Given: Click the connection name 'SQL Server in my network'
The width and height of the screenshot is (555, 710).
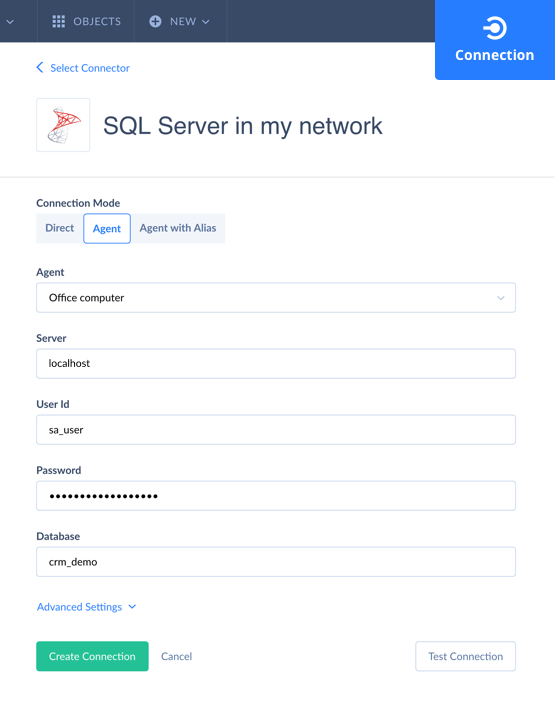Looking at the screenshot, I should [x=243, y=126].
